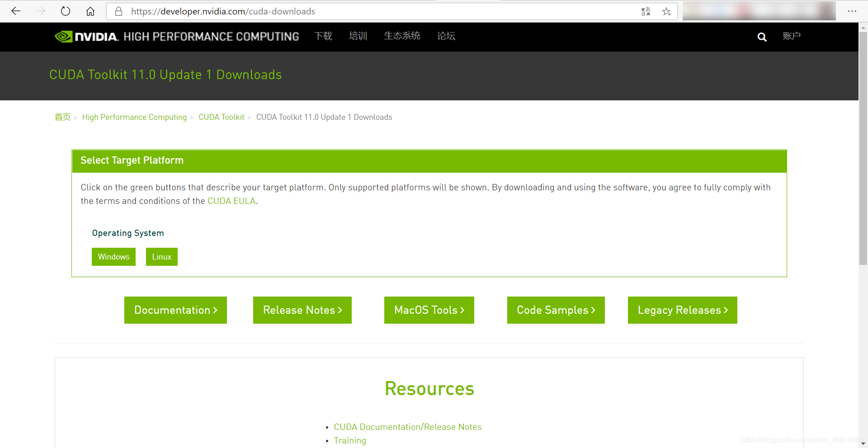Viewport: 868px width, 448px height.
Task: Click the NVIDIA logo
Action: point(86,37)
